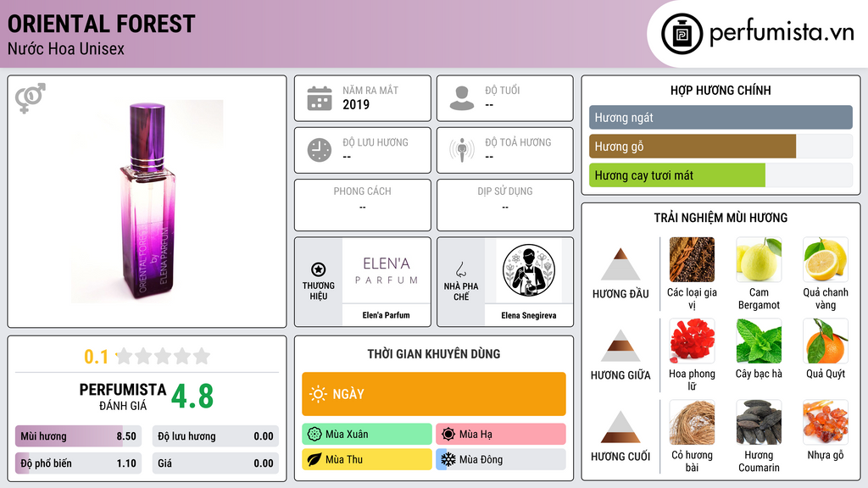Click the Hương ngát accord bar

tap(721, 117)
